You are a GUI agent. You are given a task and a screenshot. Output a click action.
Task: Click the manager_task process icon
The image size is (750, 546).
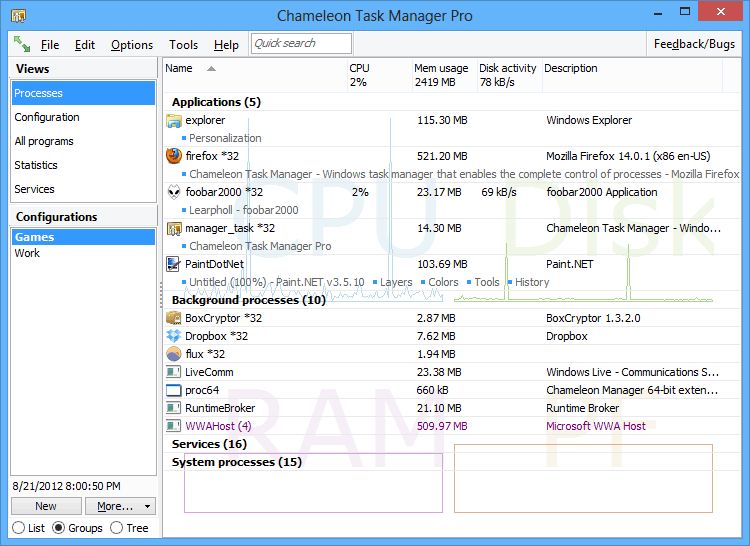click(x=174, y=228)
